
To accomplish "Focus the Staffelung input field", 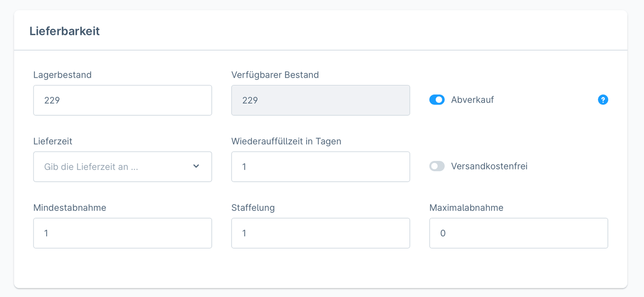I will coord(320,233).
